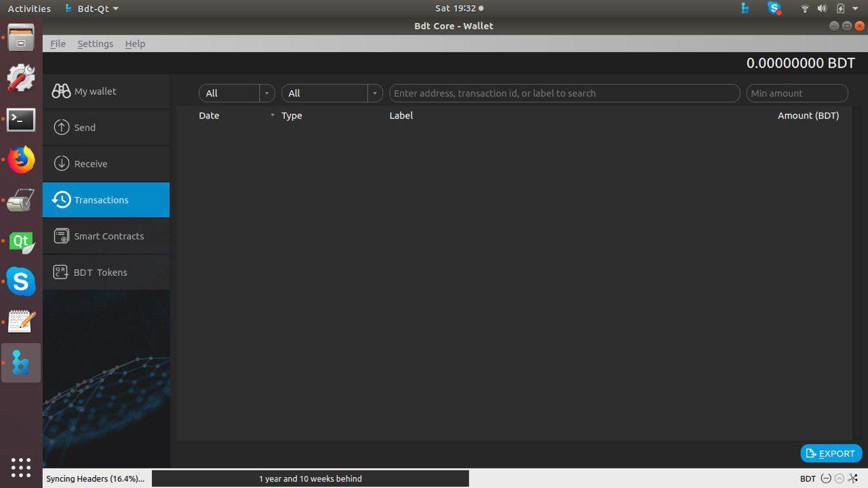
Task: Click the network connections icon
Action: coord(853,479)
